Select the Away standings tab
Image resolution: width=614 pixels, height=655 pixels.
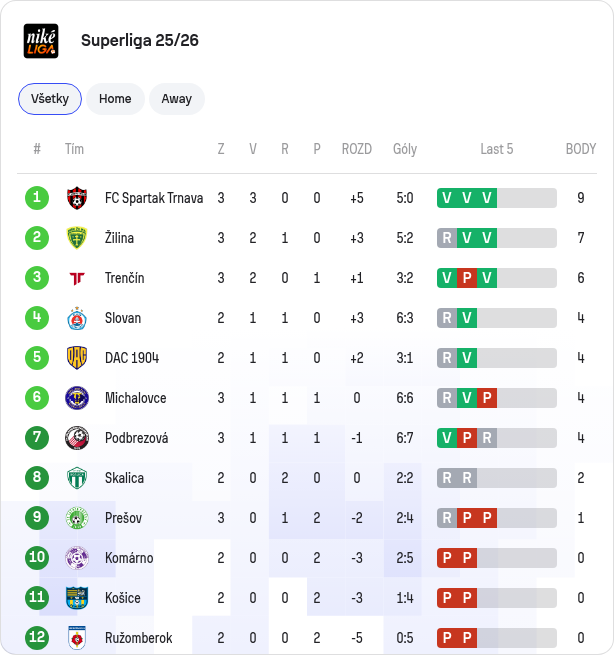coord(177,99)
